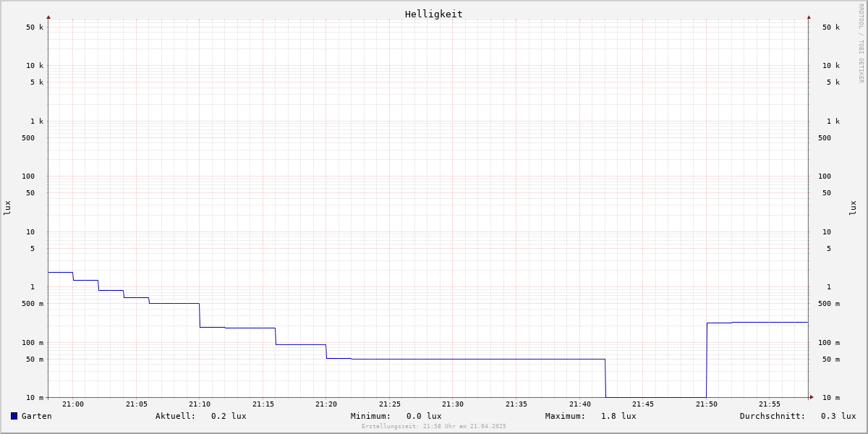This screenshot has width=868, height=434.
Task: Click the left vertical lux axis title
Action: pos(7,208)
